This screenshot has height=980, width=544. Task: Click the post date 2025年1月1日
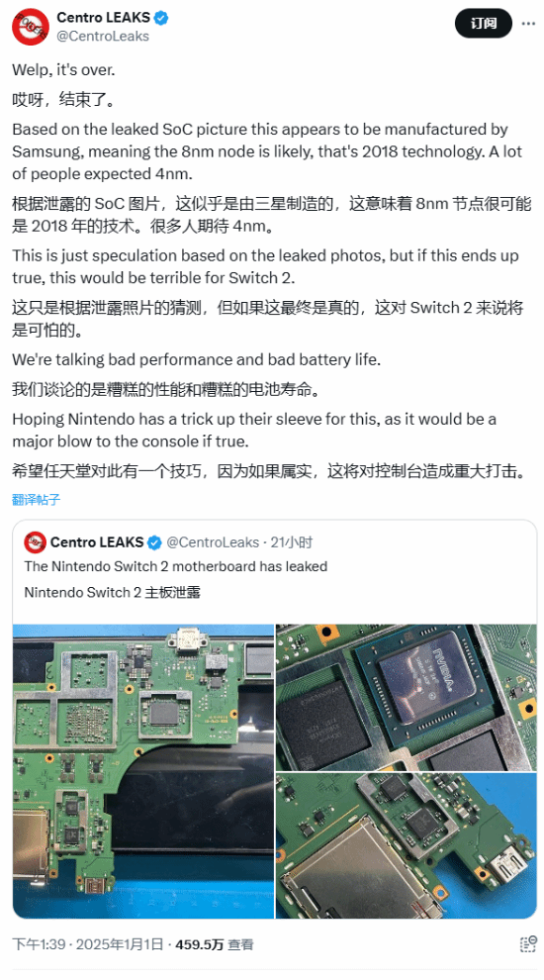tap(121, 943)
